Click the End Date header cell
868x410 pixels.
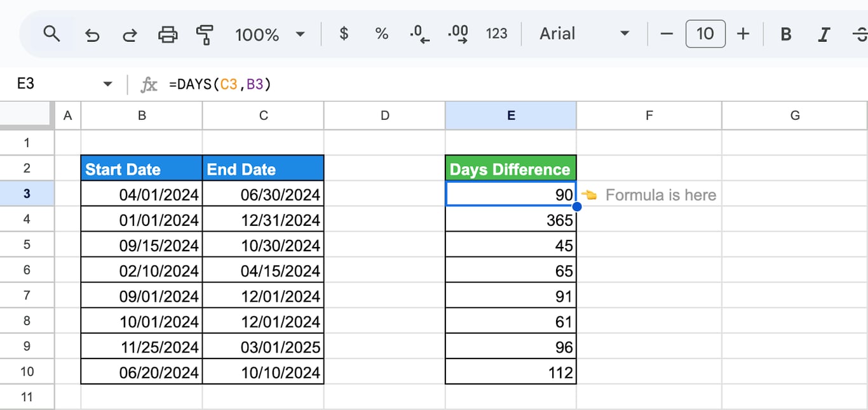coord(263,169)
